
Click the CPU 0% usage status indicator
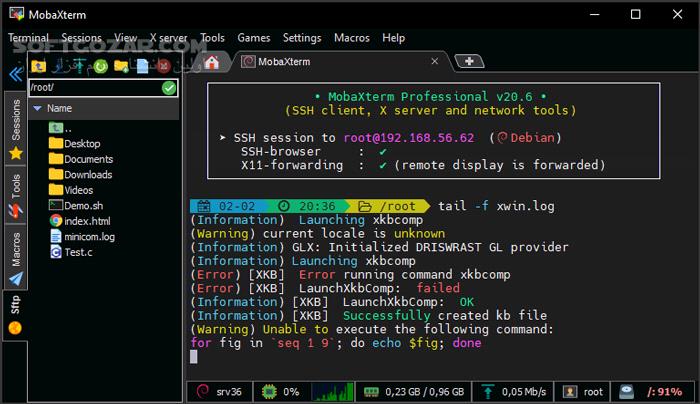pyautogui.click(x=281, y=392)
